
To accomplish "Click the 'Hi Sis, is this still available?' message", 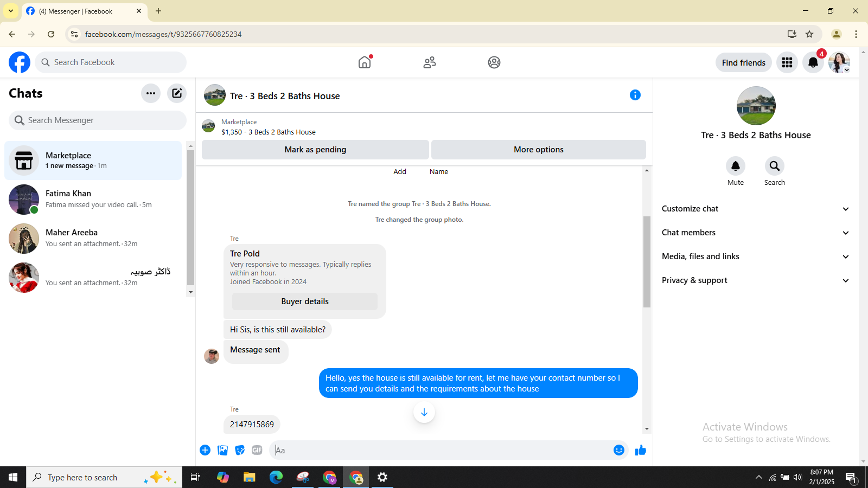I will coord(278,330).
